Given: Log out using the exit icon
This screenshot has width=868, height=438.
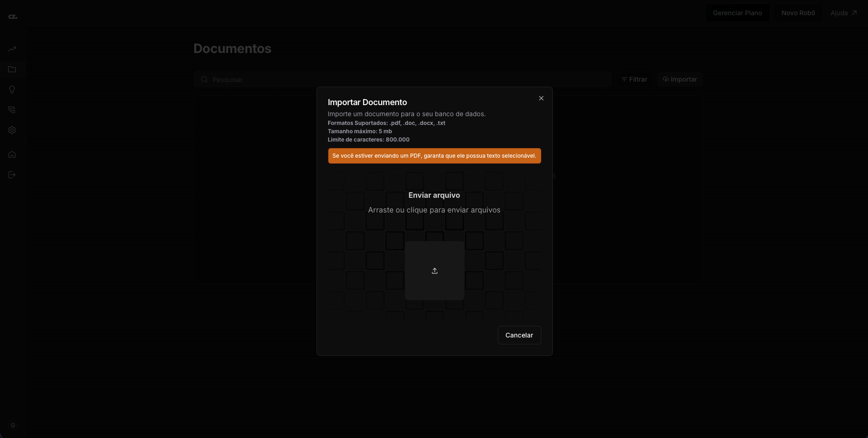Looking at the screenshot, I should [x=12, y=174].
